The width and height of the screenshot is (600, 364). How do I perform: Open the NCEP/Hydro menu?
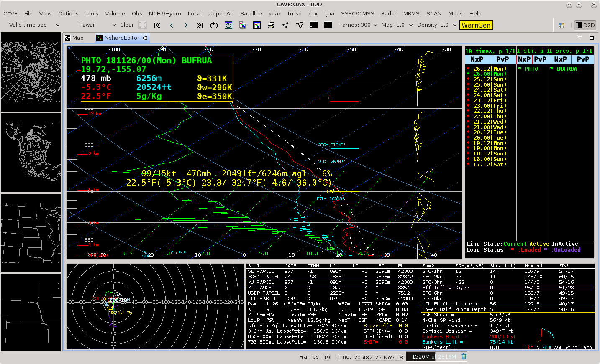click(165, 13)
